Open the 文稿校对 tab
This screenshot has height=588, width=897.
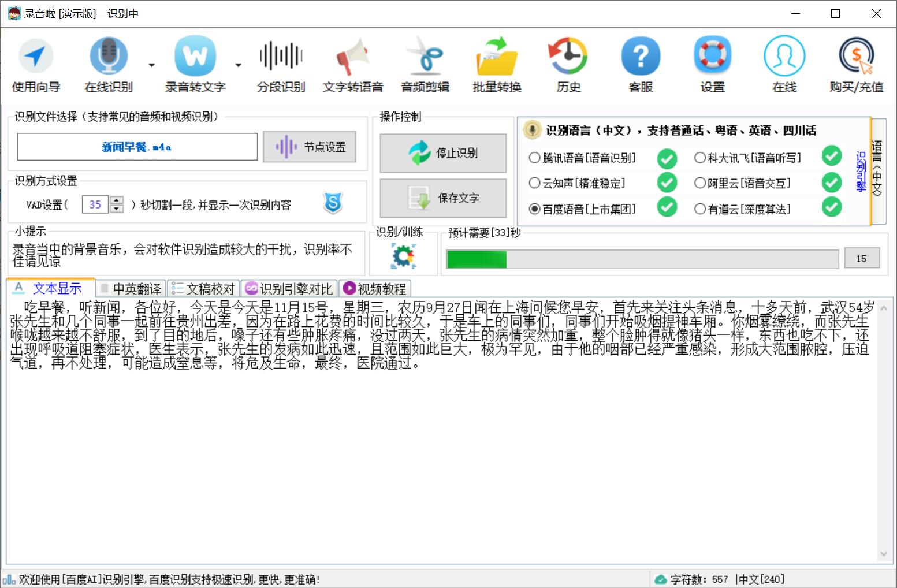click(x=203, y=289)
